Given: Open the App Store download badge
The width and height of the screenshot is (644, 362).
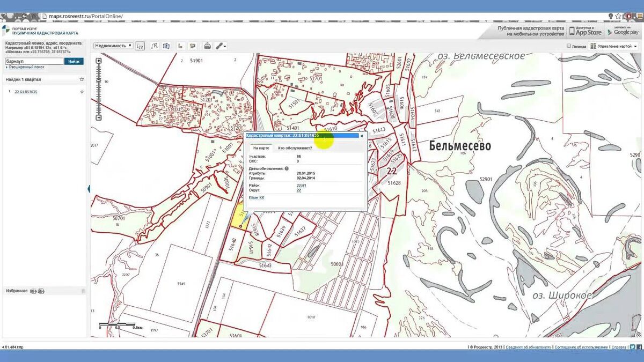Looking at the screenshot, I should (586, 31).
